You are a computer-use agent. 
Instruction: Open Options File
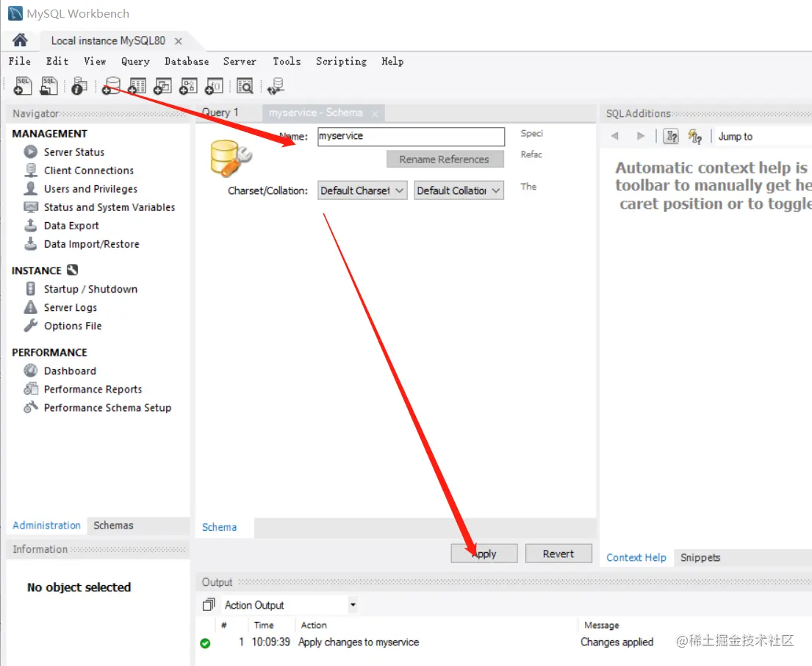click(73, 326)
